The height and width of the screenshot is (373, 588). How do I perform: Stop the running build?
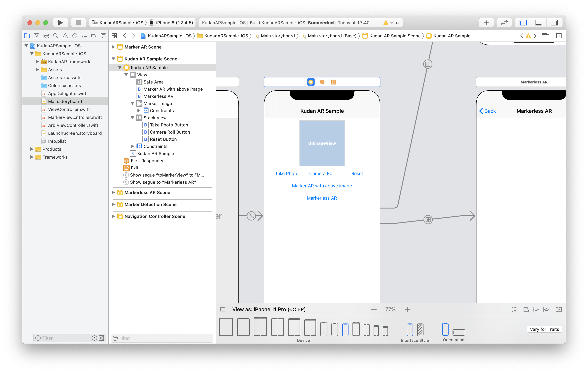[78, 23]
